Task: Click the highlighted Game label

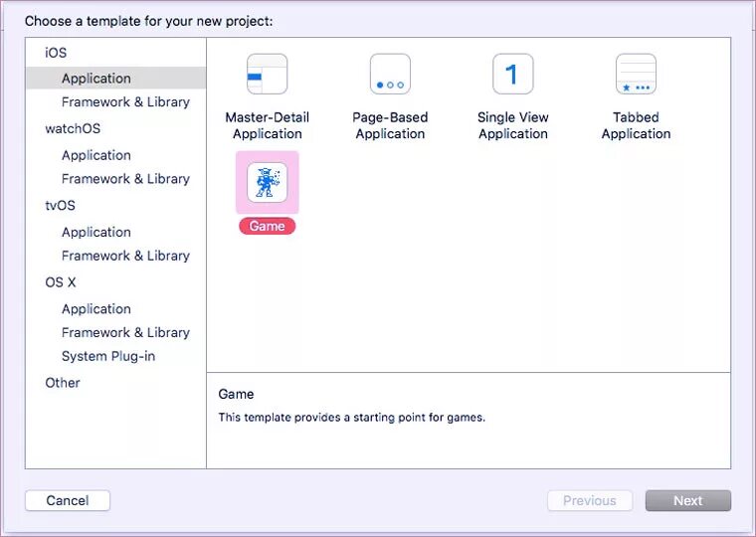Action: point(268,226)
